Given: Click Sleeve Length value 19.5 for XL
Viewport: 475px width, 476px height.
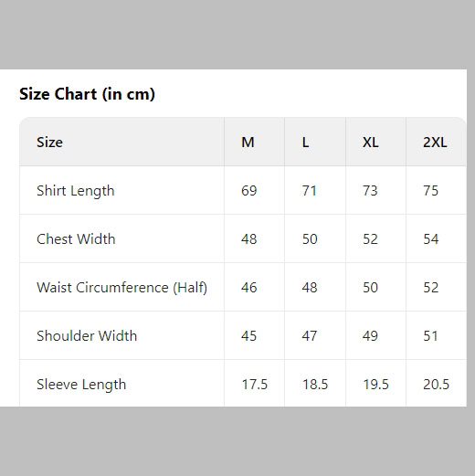Looking at the screenshot, I should point(375,385).
